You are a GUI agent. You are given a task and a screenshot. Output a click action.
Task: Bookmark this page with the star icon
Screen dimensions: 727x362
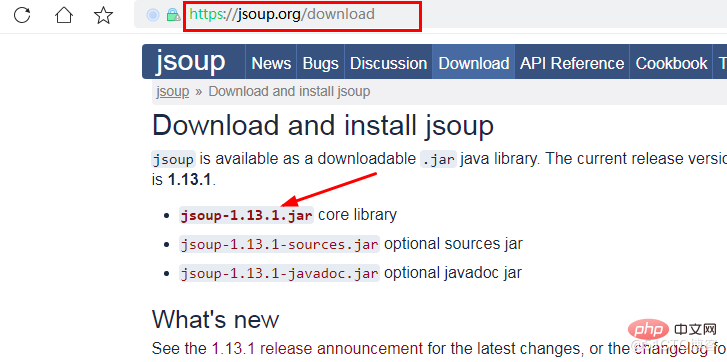(x=103, y=15)
